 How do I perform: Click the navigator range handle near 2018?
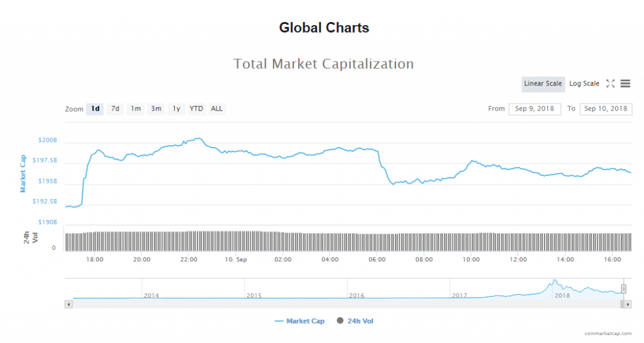[x=624, y=288]
